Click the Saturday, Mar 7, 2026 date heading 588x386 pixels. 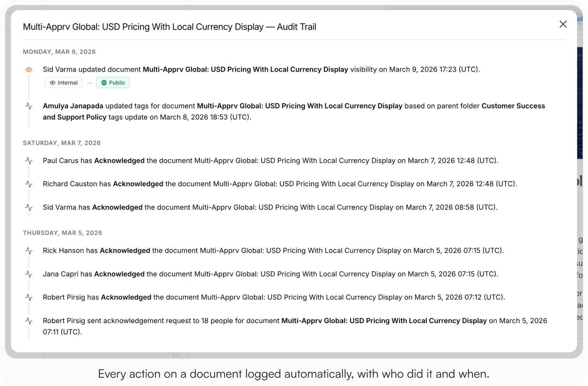point(62,143)
